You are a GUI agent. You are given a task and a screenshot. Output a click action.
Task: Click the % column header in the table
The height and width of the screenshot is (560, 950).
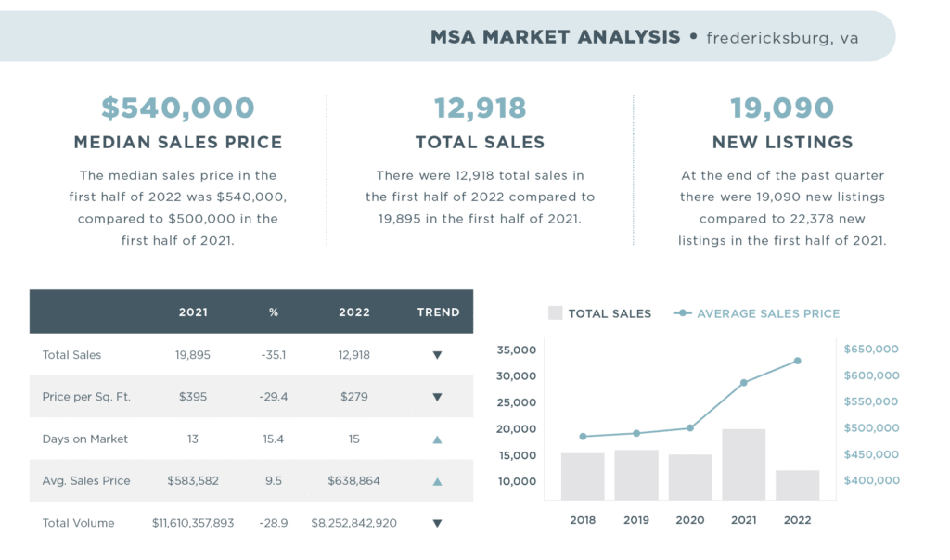coord(274,312)
